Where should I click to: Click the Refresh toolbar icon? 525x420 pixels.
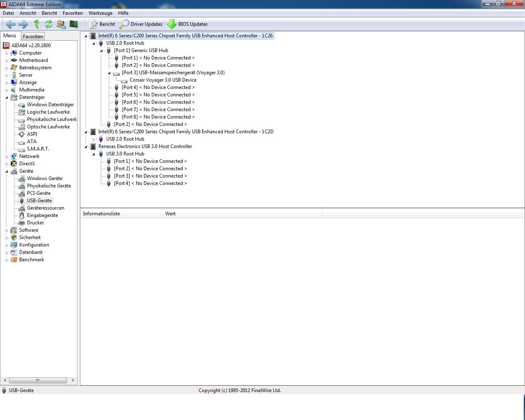[x=48, y=24]
